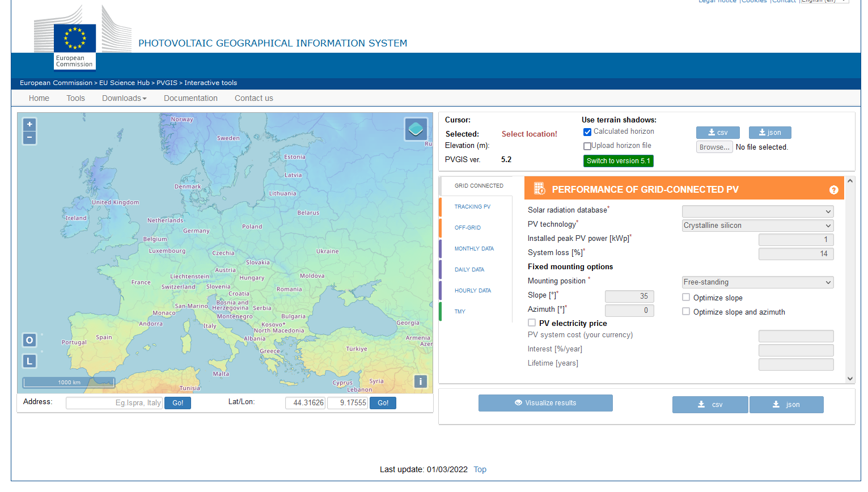Click the L map legend button

(29, 361)
